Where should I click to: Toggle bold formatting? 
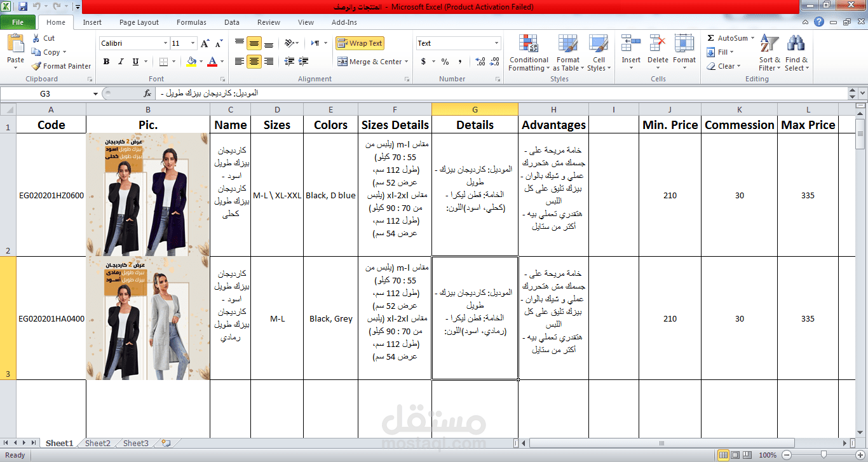pos(107,62)
